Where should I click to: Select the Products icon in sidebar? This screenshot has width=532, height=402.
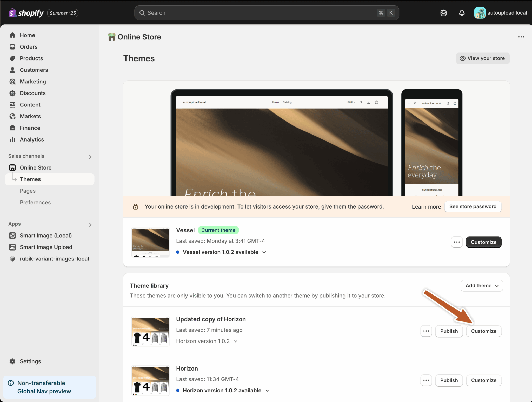tap(12, 58)
